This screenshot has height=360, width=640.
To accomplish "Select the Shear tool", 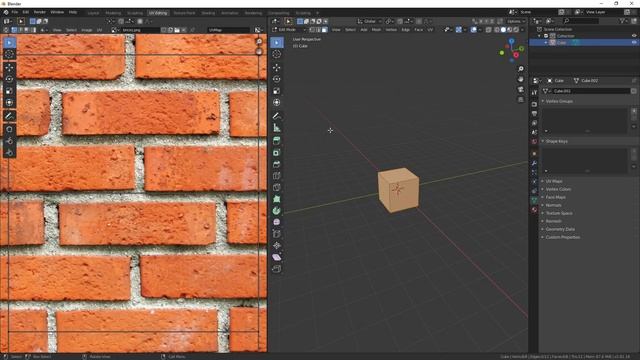I will pyautogui.click(x=277, y=257).
